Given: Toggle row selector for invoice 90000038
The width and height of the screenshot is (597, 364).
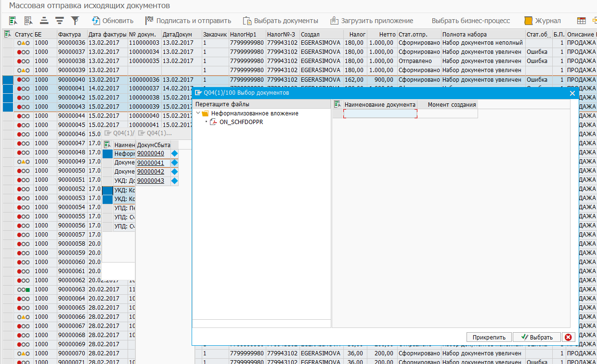Looking at the screenshot, I should point(8,62).
